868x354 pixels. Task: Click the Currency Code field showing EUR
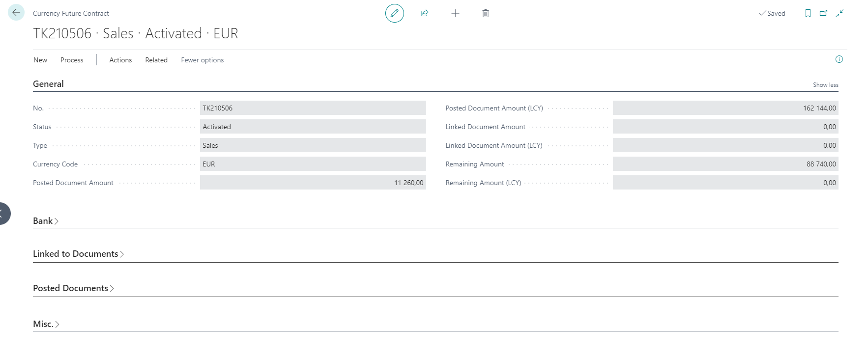click(x=313, y=164)
